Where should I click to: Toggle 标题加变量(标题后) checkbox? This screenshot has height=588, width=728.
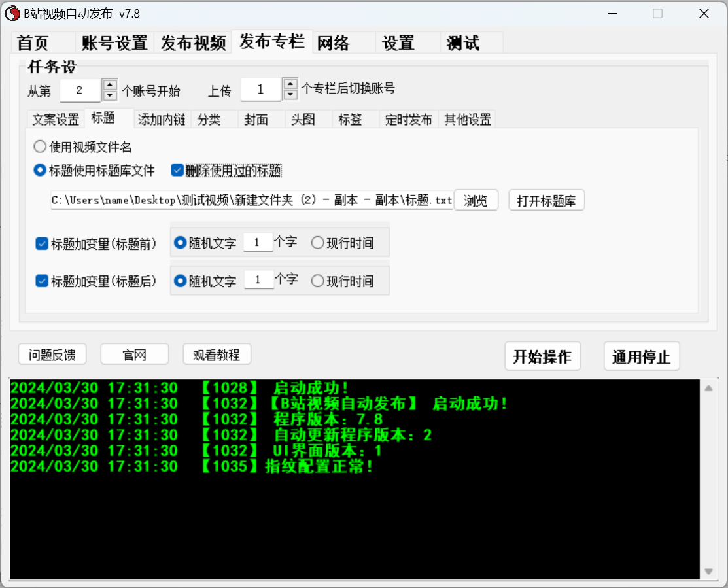coord(96,281)
